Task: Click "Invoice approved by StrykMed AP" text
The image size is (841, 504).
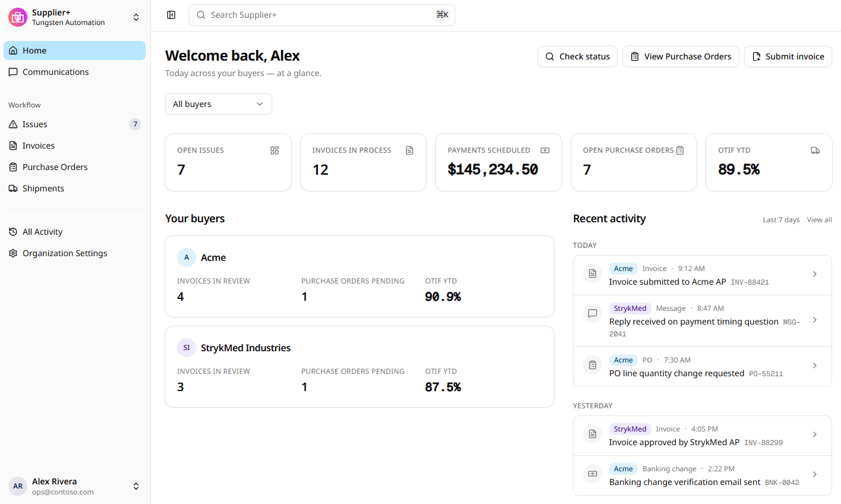Action: click(675, 442)
